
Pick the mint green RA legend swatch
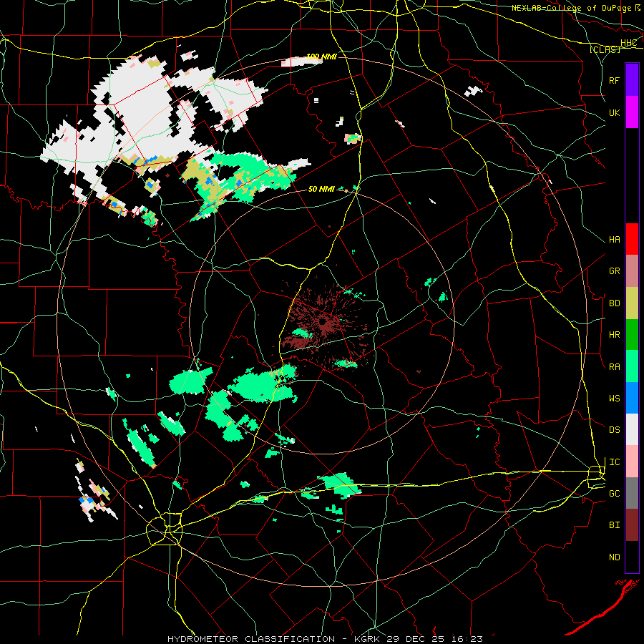tap(632, 366)
